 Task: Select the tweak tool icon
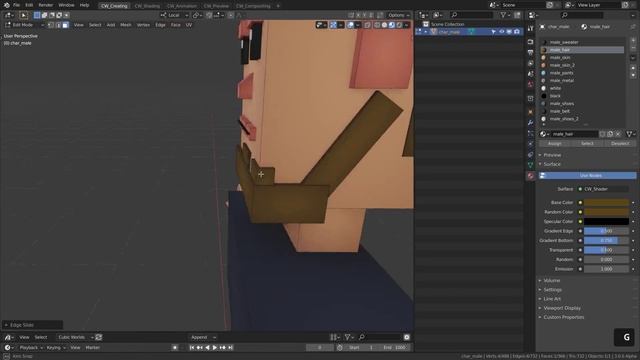[x=23, y=15]
